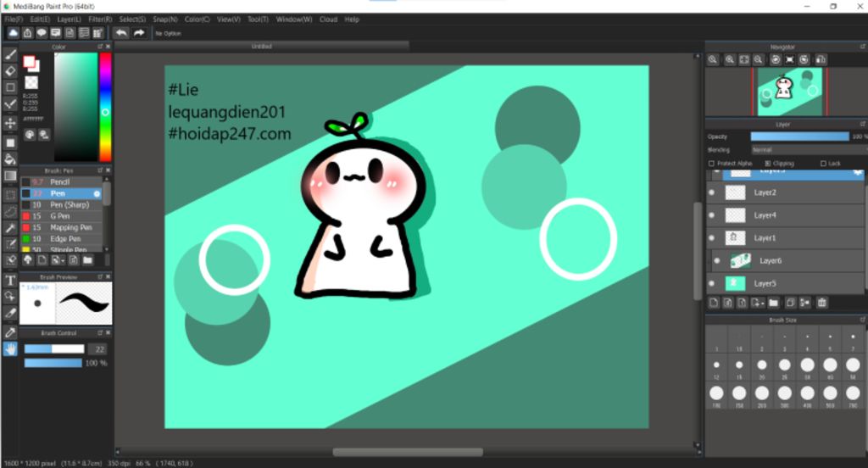Select the Pen (Sharp) brush
Viewport: 868px width, 468px height.
point(61,205)
